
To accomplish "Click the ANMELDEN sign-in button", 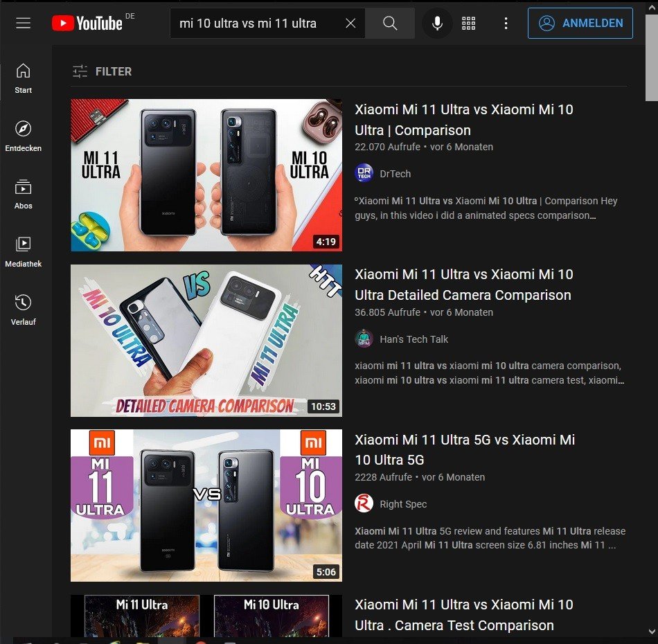I will pyautogui.click(x=580, y=23).
